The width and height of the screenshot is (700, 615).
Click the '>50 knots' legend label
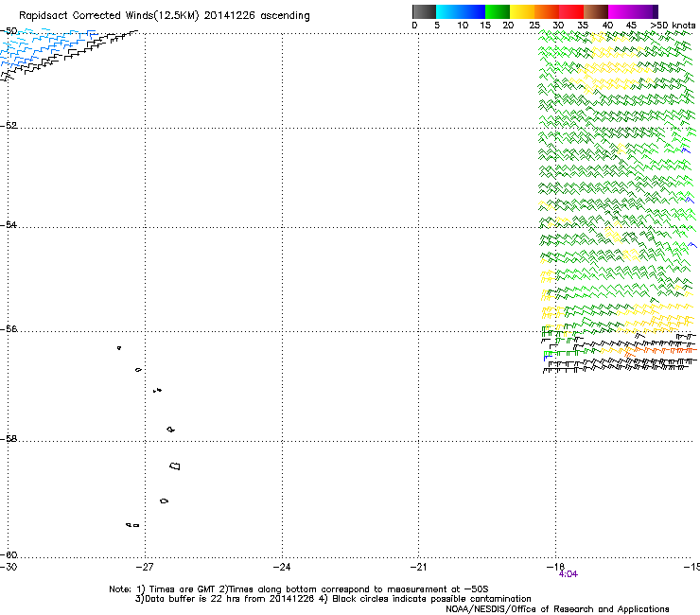tap(673, 26)
